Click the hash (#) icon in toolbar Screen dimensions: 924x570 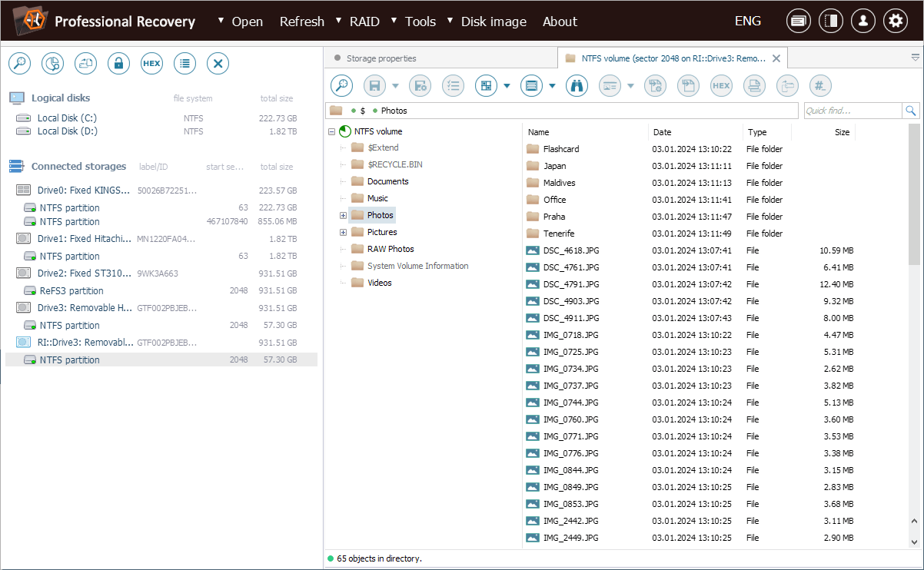820,86
